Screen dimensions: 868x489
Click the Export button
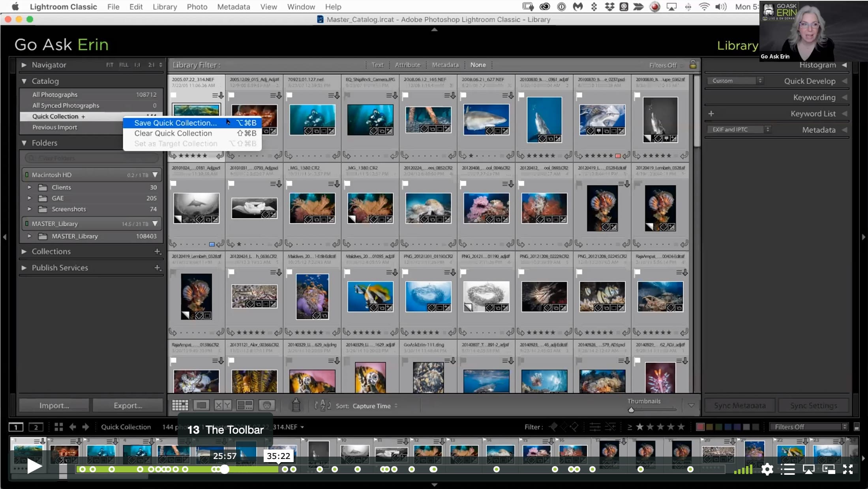(128, 405)
